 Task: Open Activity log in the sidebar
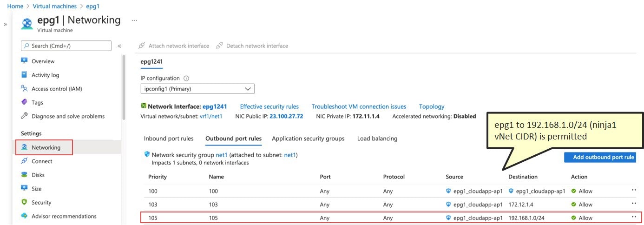pyautogui.click(x=46, y=75)
